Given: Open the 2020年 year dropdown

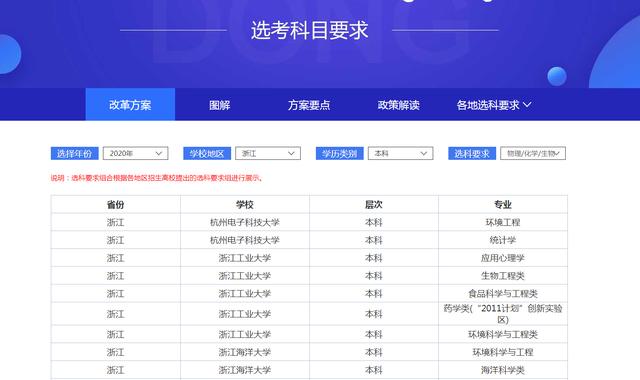Looking at the screenshot, I should point(136,153).
